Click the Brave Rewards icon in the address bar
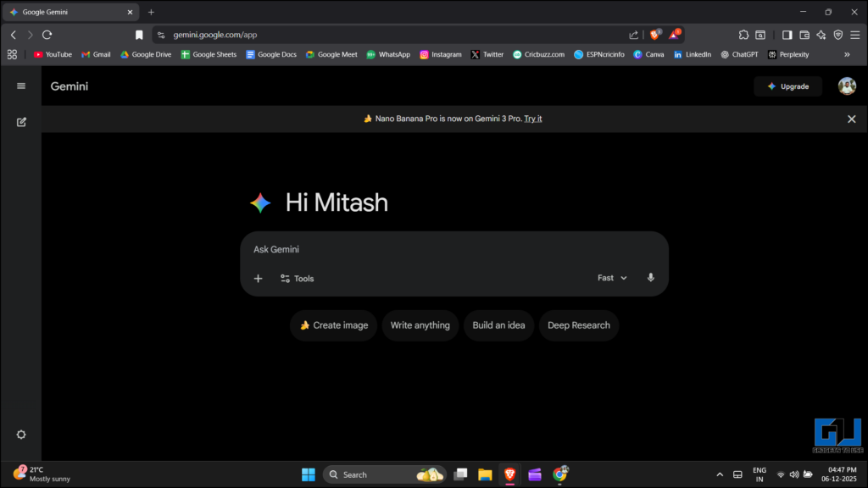Image resolution: width=868 pixels, height=488 pixels. coord(675,35)
